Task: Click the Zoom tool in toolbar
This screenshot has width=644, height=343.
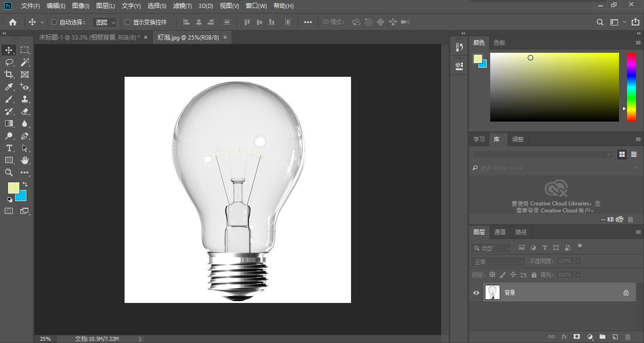Action: (x=9, y=173)
